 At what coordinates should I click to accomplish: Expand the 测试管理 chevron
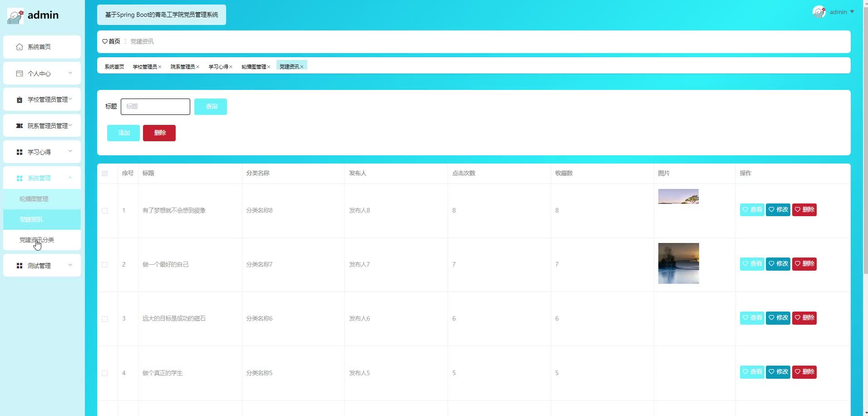click(x=70, y=265)
